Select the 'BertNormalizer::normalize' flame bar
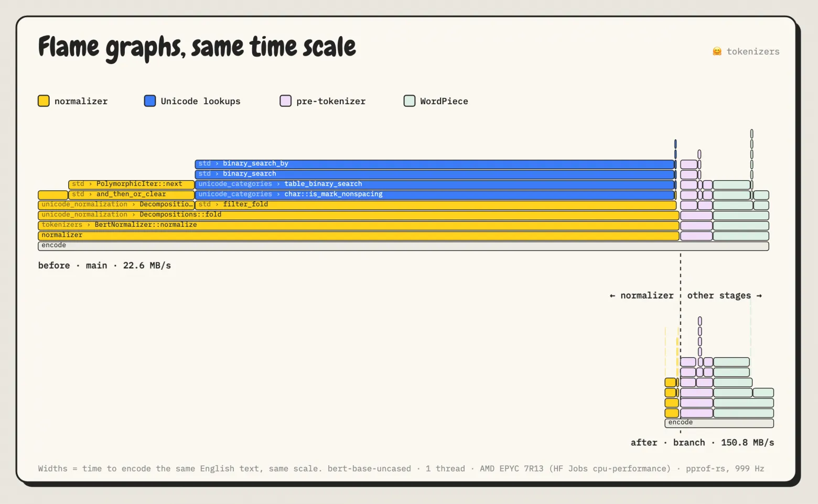The height and width of the screenshot is (504, 818). click(359, 225)
